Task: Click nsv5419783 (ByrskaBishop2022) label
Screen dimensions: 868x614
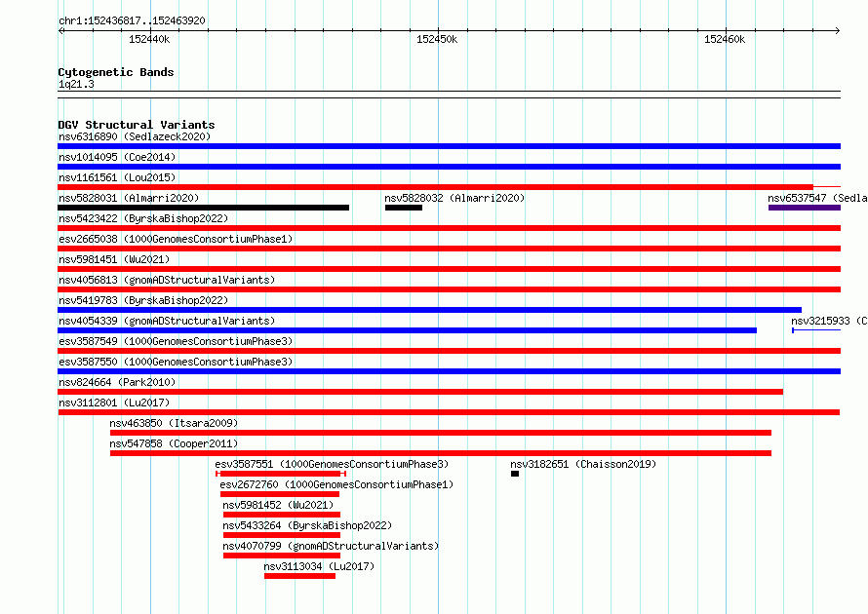Action: pyautogui.click(x=143, y=300)
